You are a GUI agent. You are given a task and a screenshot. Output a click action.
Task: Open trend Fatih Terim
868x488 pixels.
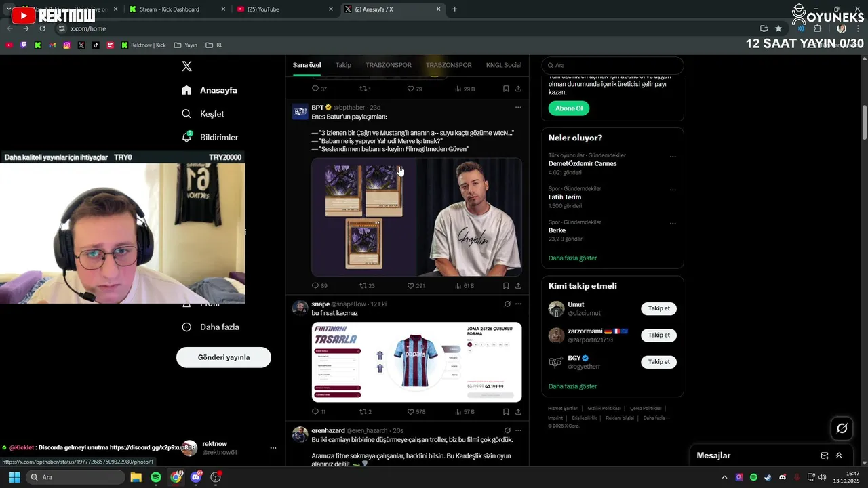(x=566, y=197)
